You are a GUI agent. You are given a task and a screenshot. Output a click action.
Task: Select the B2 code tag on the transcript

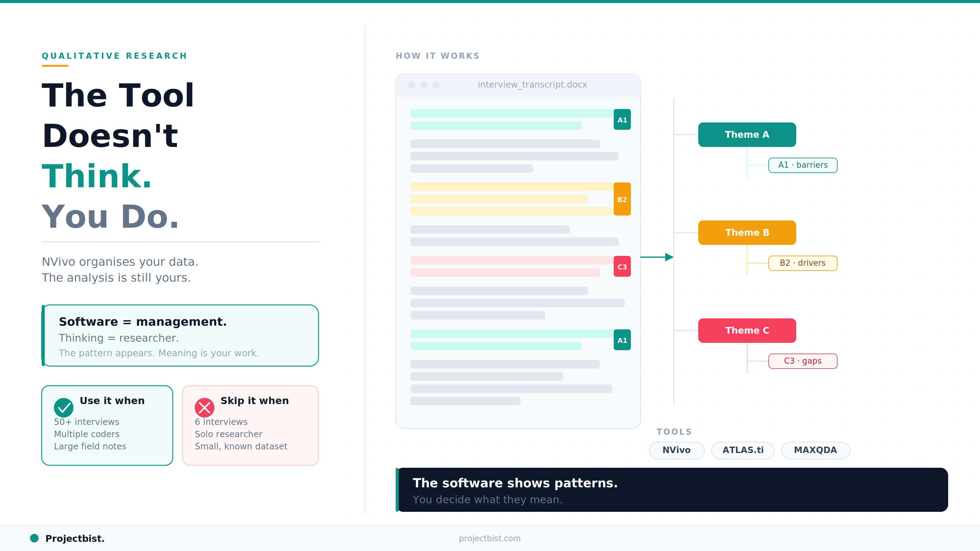pyautogui.click(x=622, y=199)
